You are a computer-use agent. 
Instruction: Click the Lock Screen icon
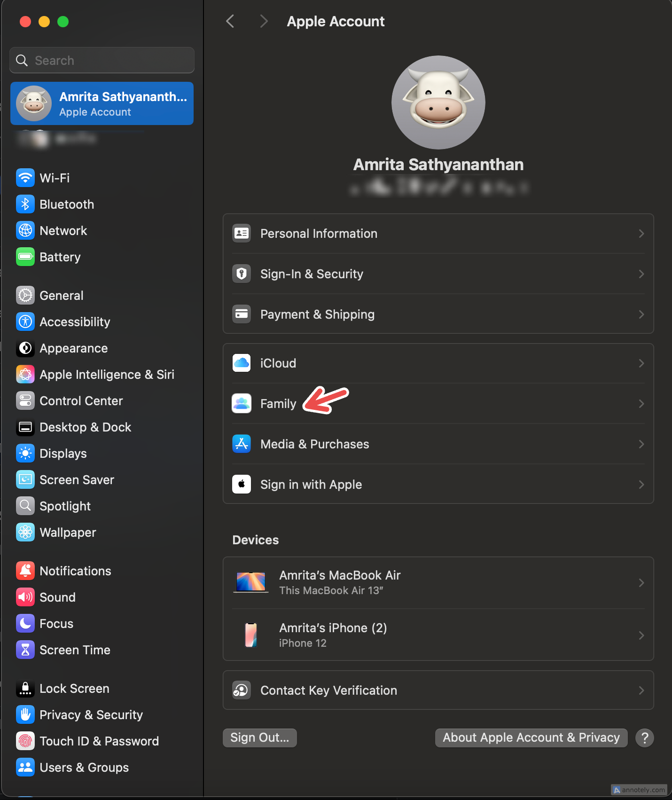click(25, 688)
